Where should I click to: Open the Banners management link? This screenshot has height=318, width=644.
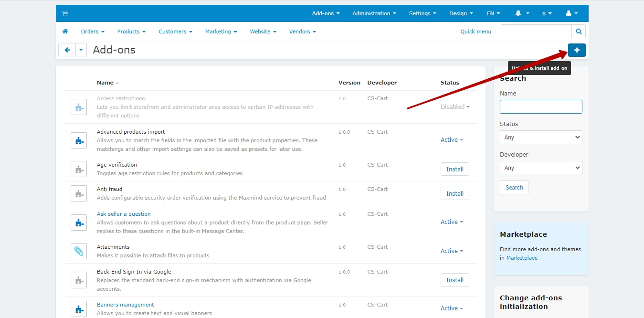[126, 305]
